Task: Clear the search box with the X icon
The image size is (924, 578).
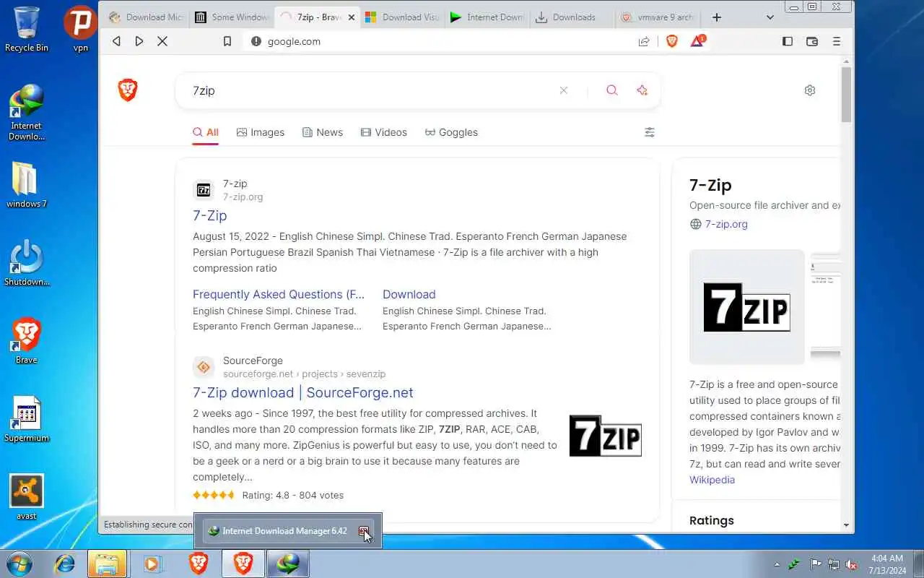Action: (x=564, y=90)
